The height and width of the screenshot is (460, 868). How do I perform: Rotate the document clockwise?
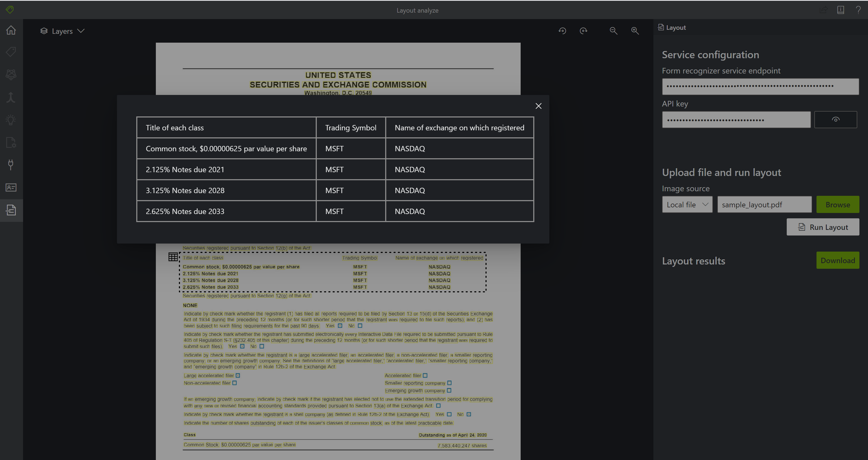pyautogui.click(x=583, y=31)
